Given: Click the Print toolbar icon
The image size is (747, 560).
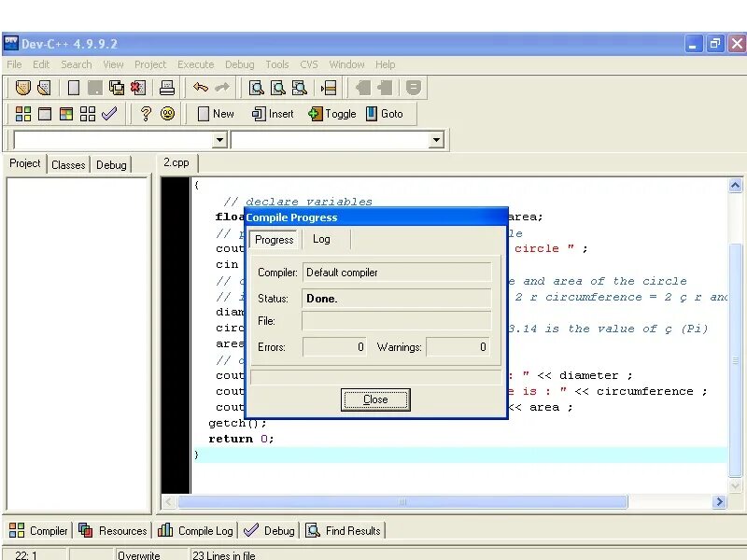Looking at the screenshot, I should 167,88.
